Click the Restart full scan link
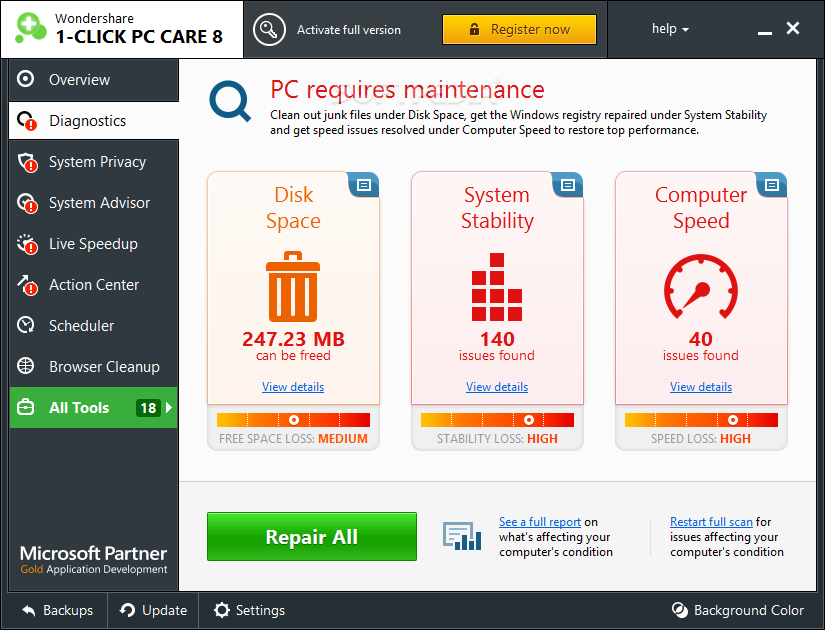The width and height of the screenshot is (825, 630). tap(711, 522)
